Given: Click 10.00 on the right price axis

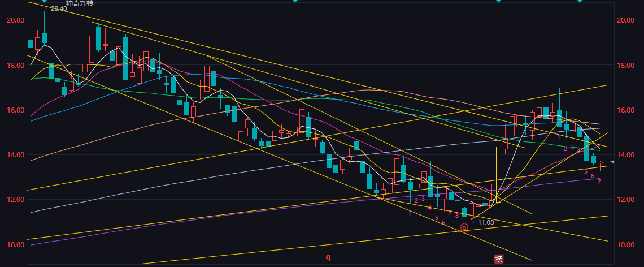Looking at the screenshot, I should click(x=625, y=244).
